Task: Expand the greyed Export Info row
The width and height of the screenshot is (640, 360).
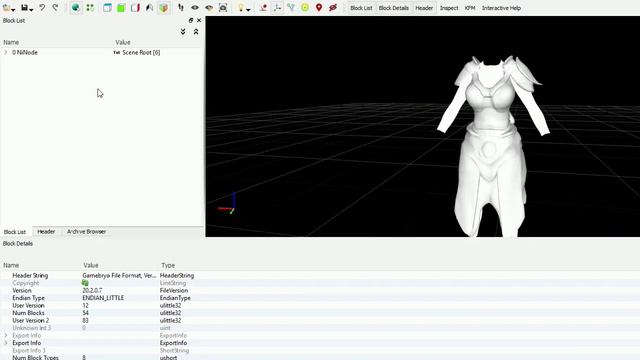Action: click(6, 336)
